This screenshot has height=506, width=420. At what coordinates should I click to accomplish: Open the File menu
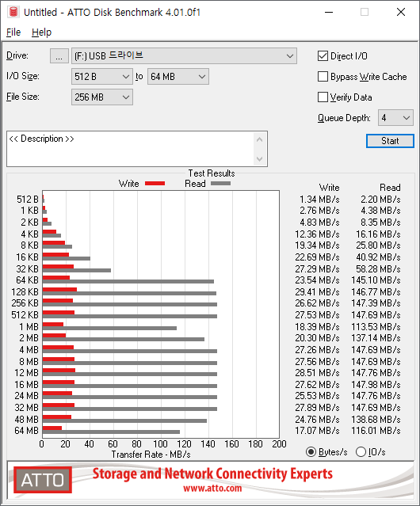tap(13, 32)
